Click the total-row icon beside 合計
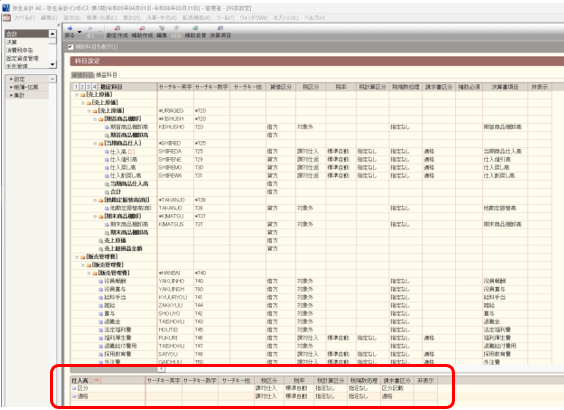564x410 pixels. tap(107, 192)
